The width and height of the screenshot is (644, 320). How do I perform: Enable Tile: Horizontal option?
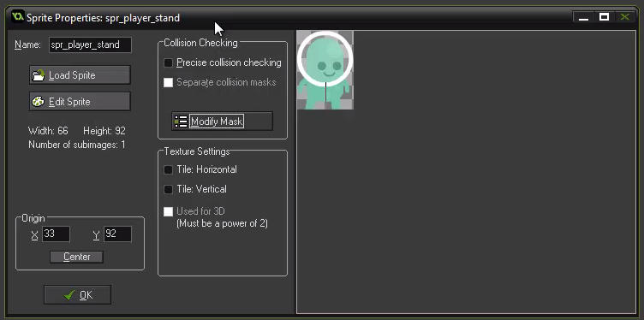pyautogui.click(x=168, y=169)
